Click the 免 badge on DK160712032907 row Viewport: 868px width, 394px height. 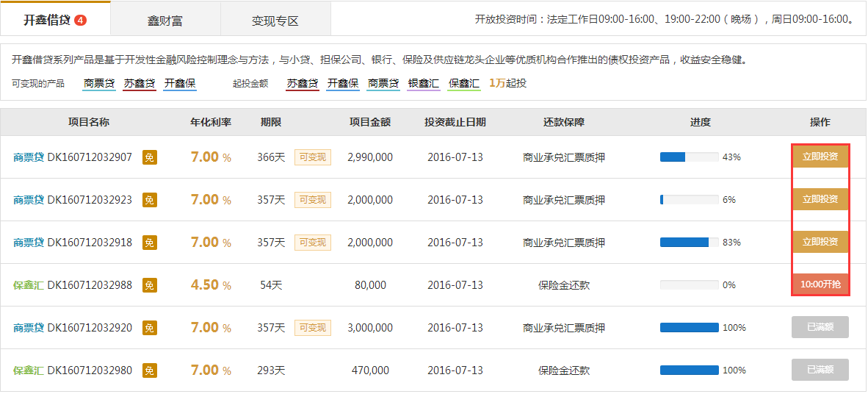tap(149, 157)
